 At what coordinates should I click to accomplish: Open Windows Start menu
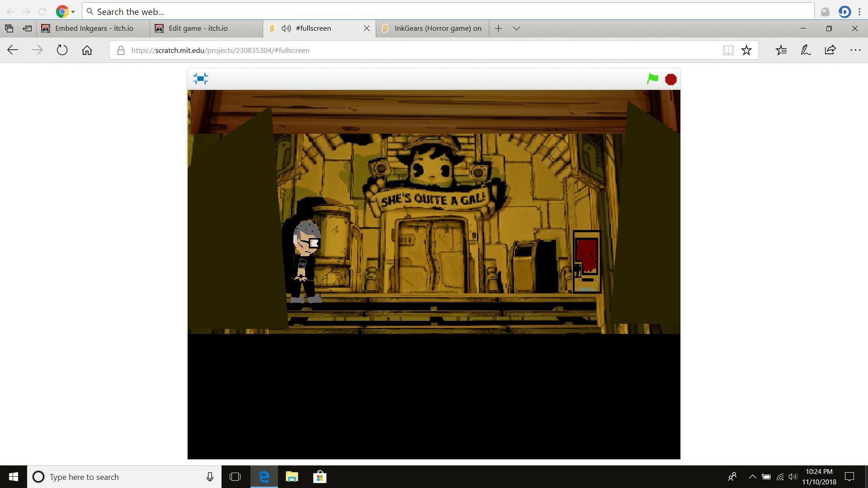point(14,477)
